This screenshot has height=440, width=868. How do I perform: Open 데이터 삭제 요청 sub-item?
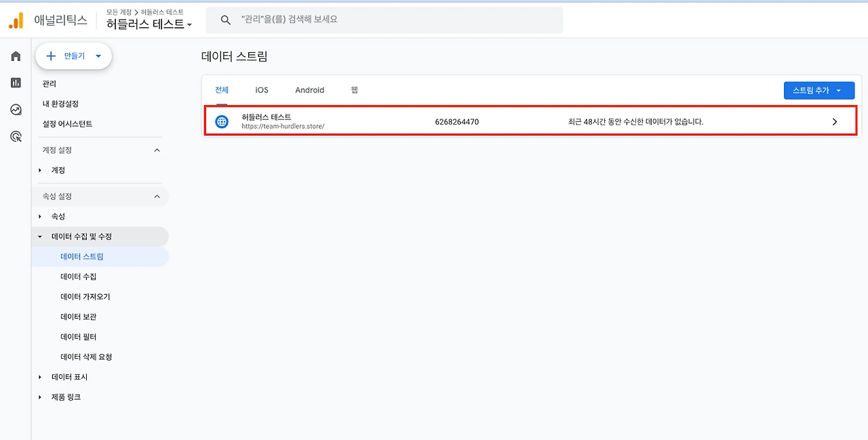(x=86, y=357)
